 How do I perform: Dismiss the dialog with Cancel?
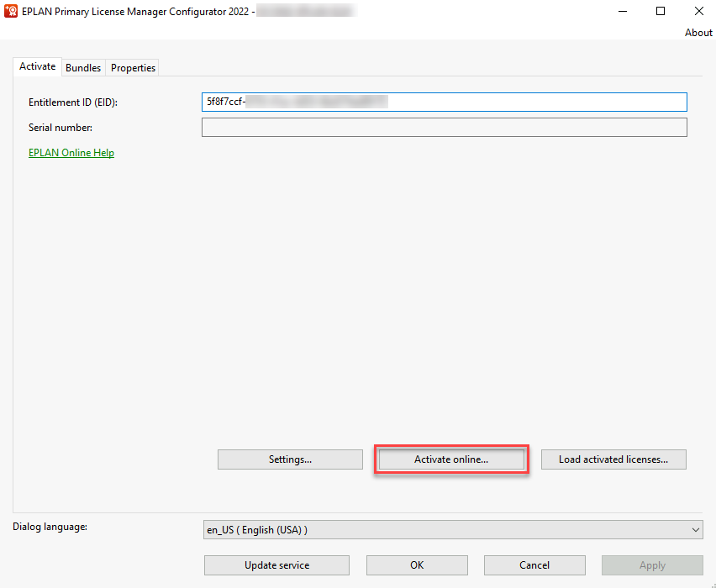click(534, 565)
